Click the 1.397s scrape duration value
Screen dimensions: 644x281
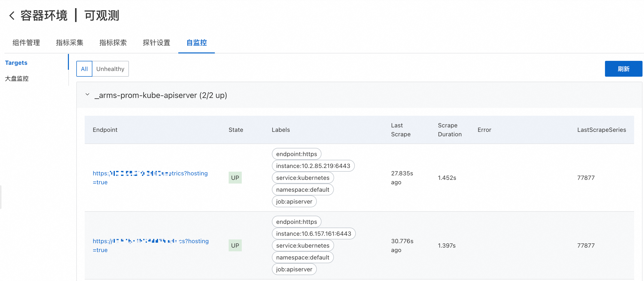[x=446, y=246]
